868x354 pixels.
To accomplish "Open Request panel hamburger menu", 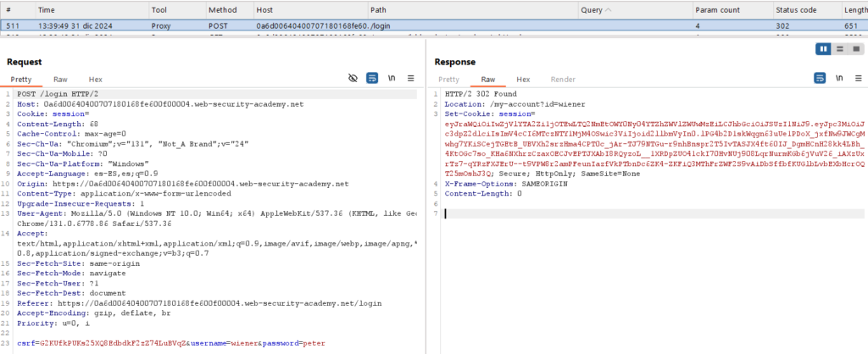I will [x=411, y=79].
